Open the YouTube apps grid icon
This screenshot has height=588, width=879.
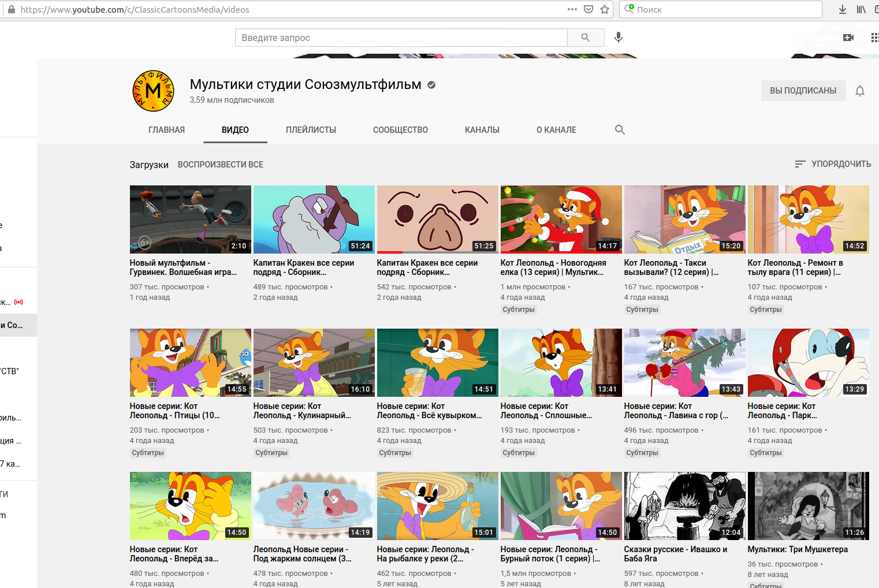[x=874, y=38]
